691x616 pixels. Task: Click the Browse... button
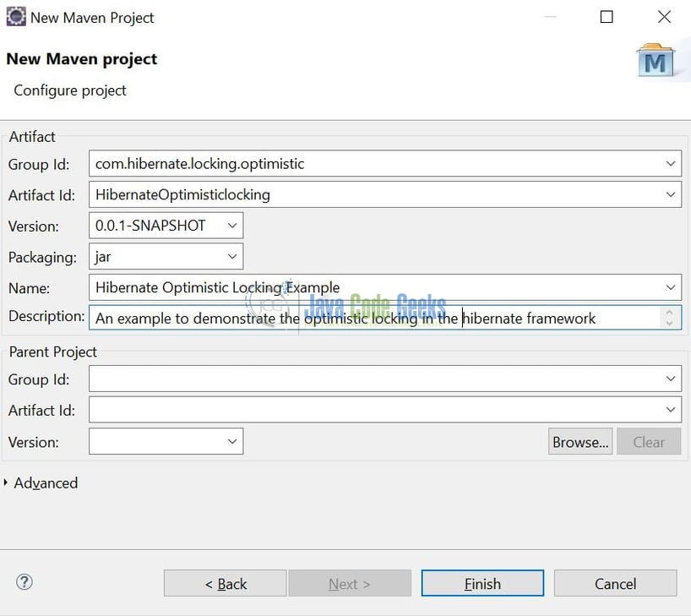pos(580,441)
